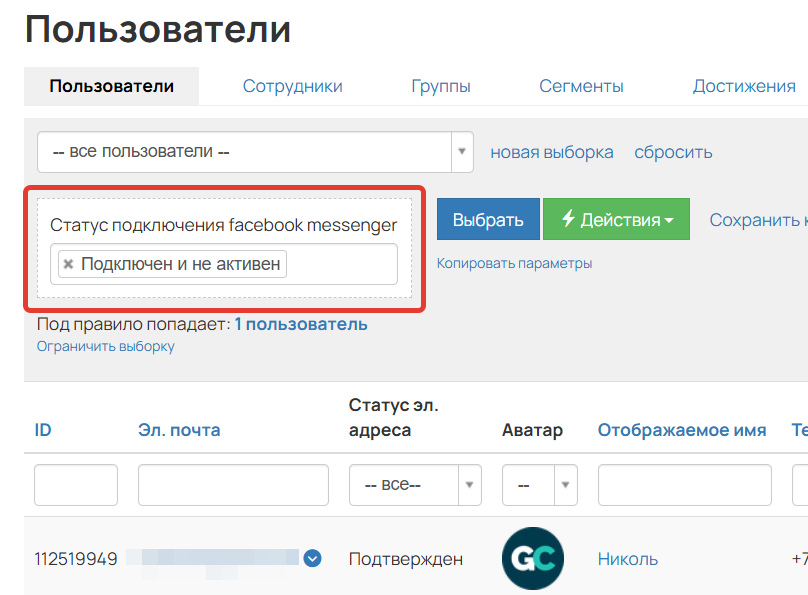Open the blue chevron next to the email

tap(312, 559)
